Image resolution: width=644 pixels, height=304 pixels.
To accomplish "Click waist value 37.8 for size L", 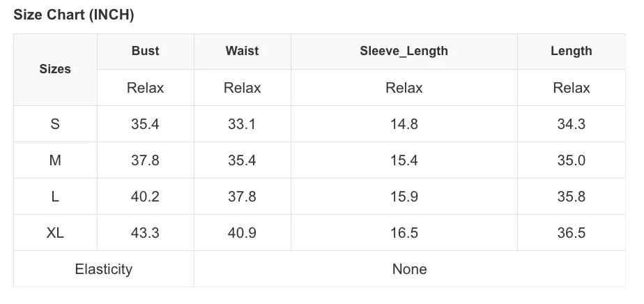I will point(243,197).
